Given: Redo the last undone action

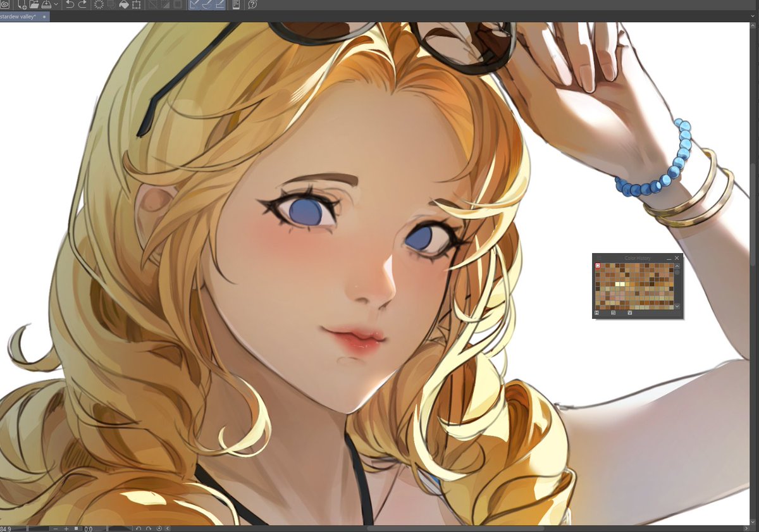Looking at the screenshot, I should pyautogui.click(x=82, y=4).
